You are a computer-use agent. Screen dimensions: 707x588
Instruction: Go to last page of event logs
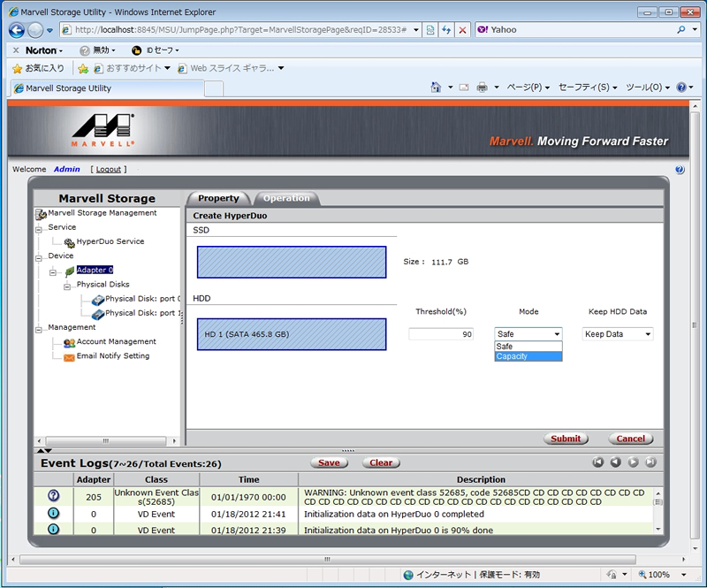(650, 462)
